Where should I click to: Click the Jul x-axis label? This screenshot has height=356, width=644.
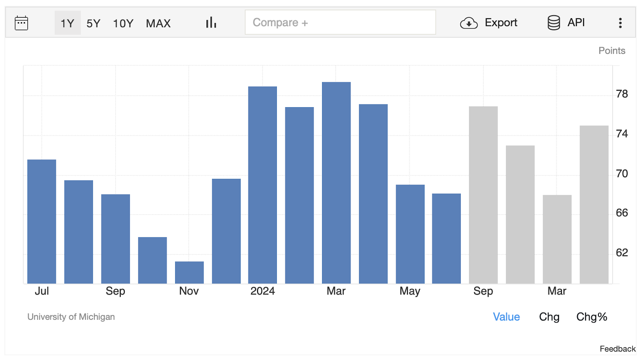[42, 291]
